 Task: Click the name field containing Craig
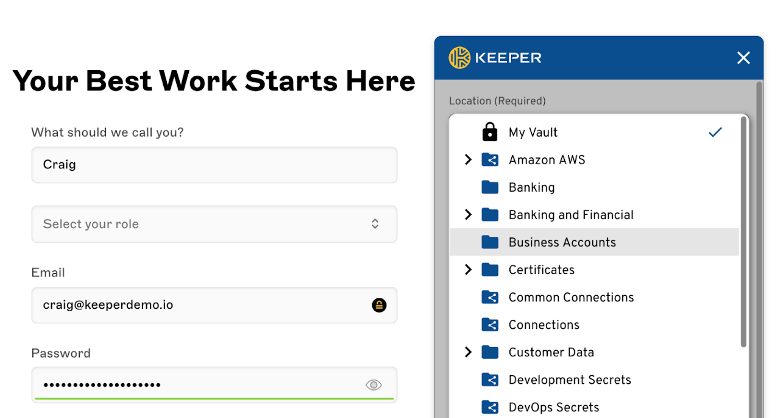point(214,165)
